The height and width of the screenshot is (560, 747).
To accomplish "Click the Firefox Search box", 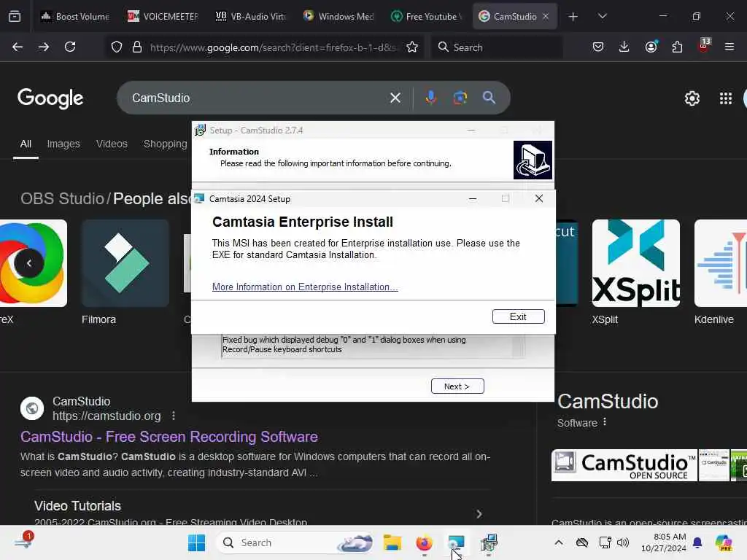I will (x=498, y=47).
